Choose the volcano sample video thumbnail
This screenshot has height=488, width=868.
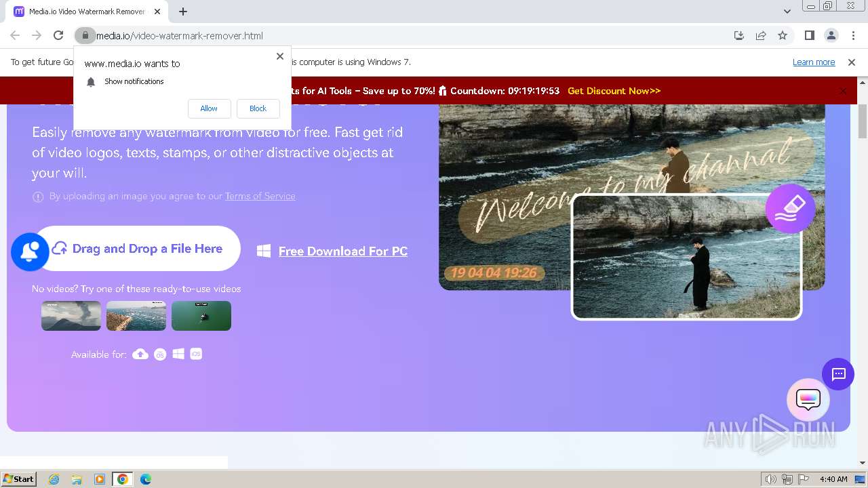pyautogui.click(x=71, y=316)
